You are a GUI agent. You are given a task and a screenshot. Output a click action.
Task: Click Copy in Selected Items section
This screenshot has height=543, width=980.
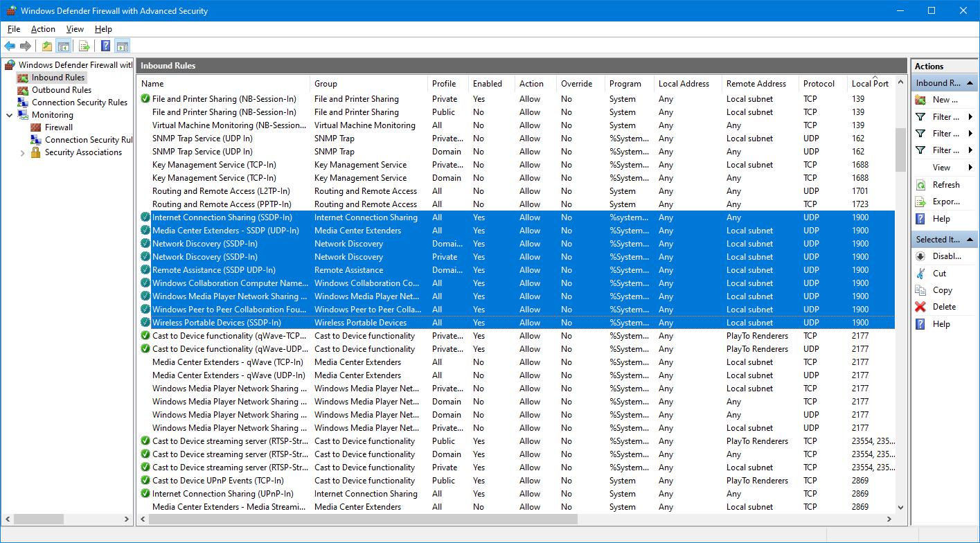pyautogui.click(x=942, y=290)
